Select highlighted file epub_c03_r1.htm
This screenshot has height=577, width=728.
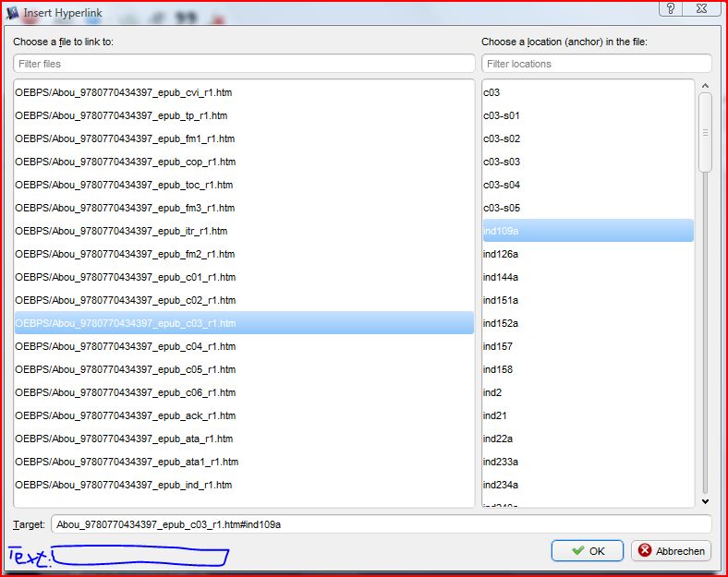(x=244, y=323)
